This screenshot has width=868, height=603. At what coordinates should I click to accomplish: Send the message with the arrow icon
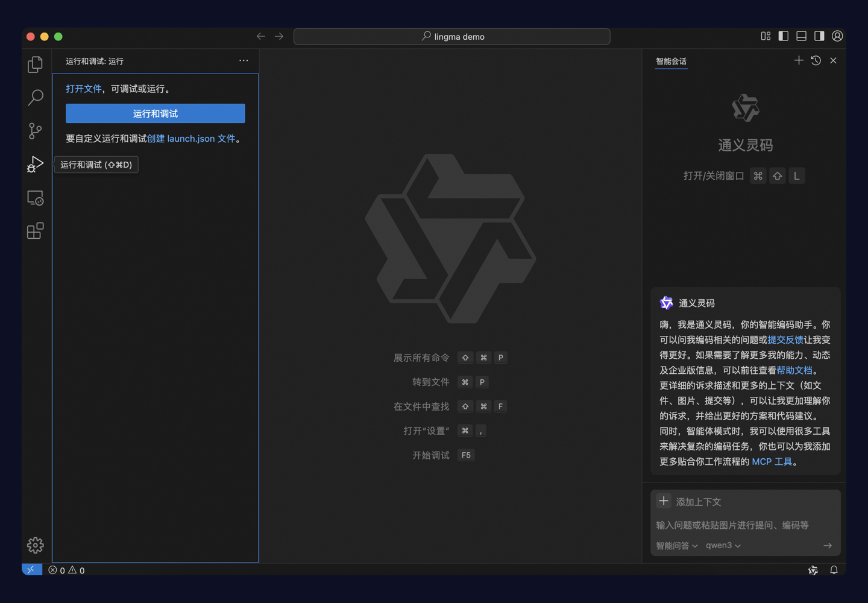[x=828, y=546]
